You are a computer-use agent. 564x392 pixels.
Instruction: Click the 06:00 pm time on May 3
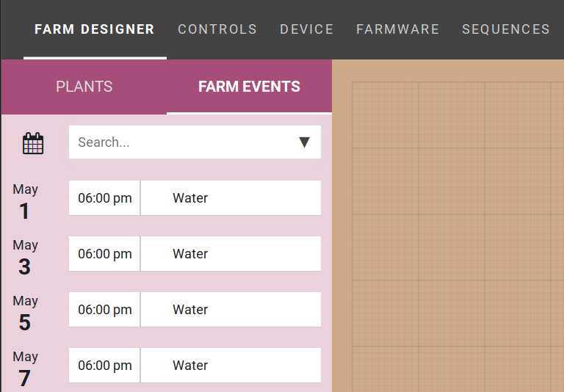[x=105, y=254]
